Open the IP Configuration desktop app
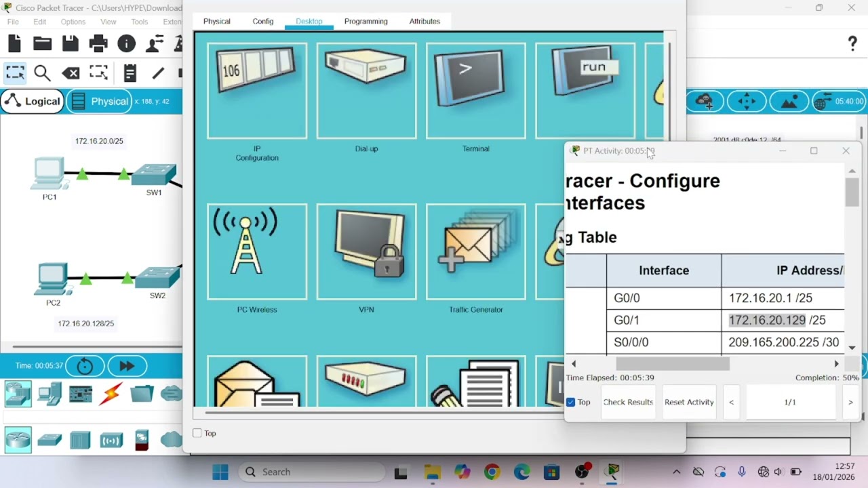Image resolution: width=868 pixels, height=488 pixels. pos(257,91)
